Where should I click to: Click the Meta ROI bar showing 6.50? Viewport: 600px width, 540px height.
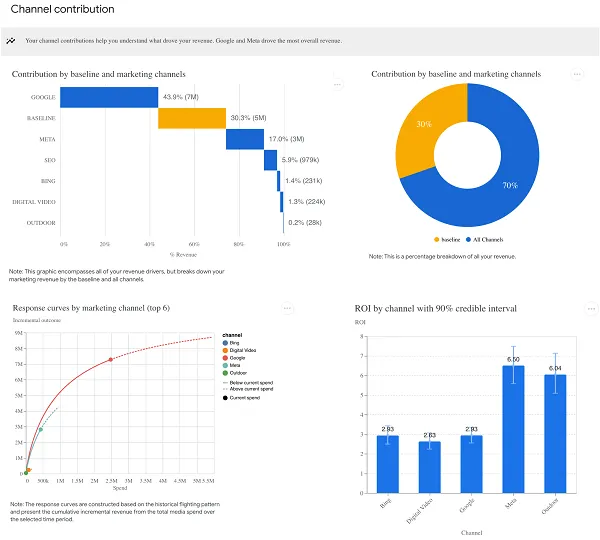coord(513,430)
